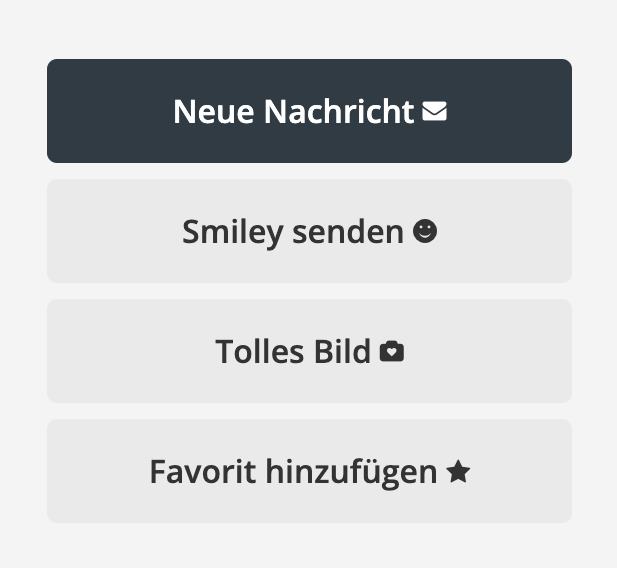
Task: Compliment the picture using Tolles Bild
Action: 309,351
